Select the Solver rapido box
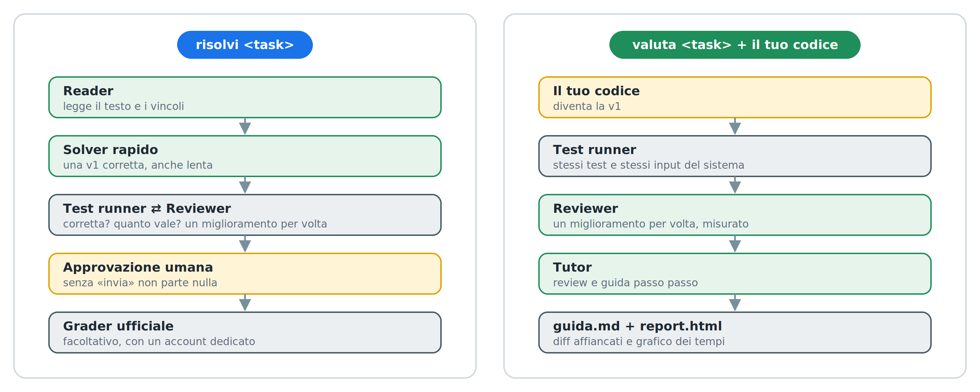 click(245, 156)
